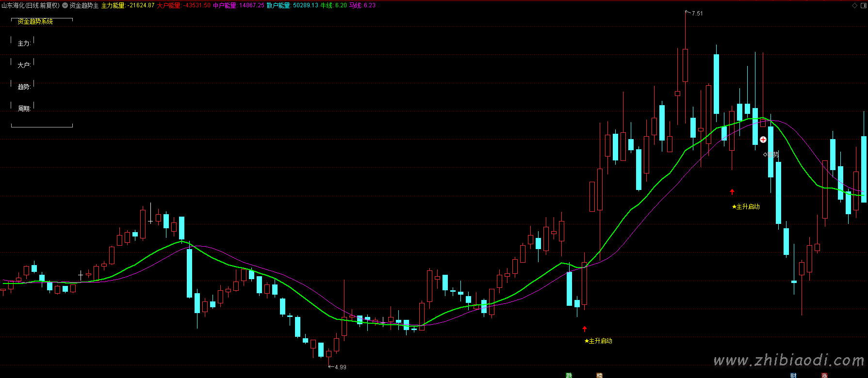Click the red 涨 marker at bottom

[x=824, y=376]
